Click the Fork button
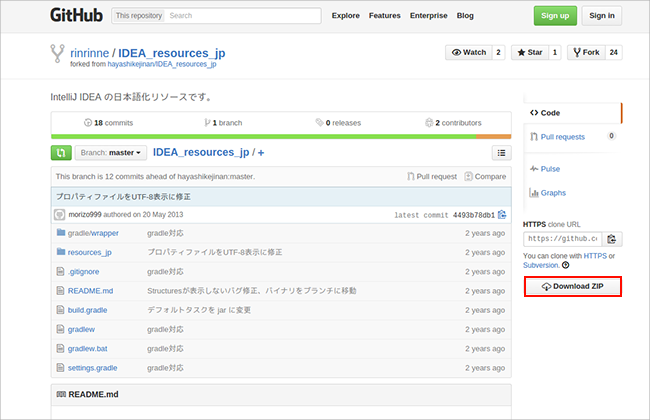The width and height of the screenshot is (650, 420). (587, 52)
